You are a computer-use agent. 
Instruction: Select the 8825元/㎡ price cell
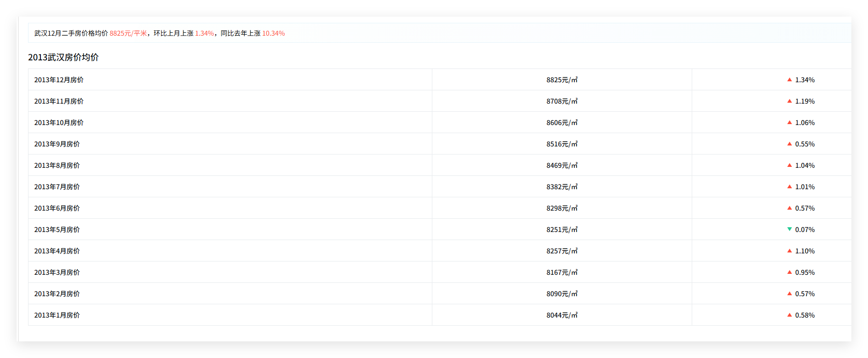[562, 80]
